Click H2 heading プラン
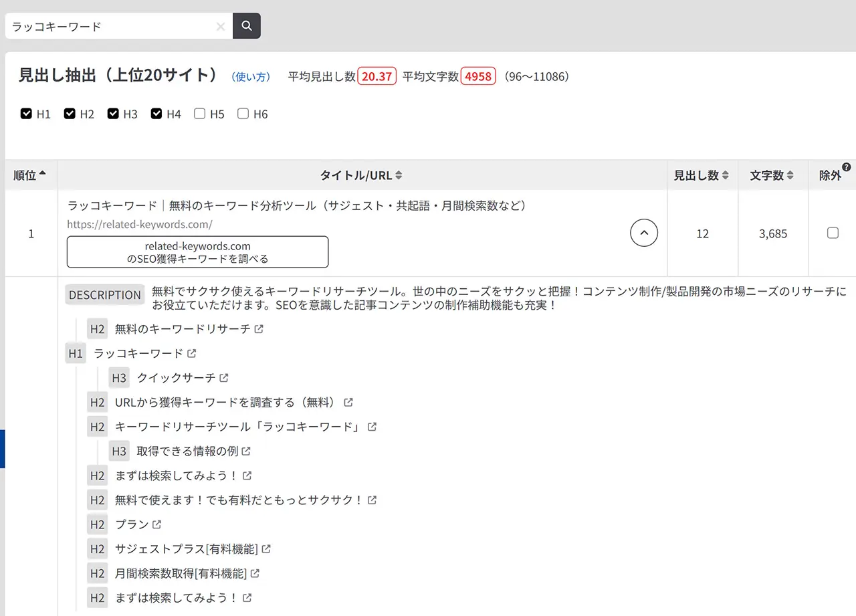 tap(132, 524)
